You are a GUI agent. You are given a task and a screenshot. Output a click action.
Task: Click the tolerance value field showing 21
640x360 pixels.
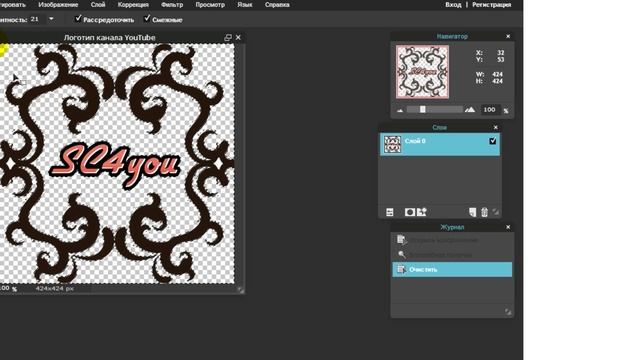coord(37,19)
